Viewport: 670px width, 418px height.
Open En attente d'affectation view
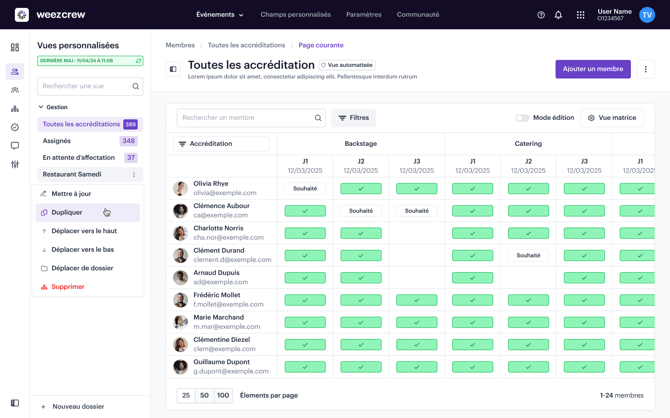(x=90, y=158)
